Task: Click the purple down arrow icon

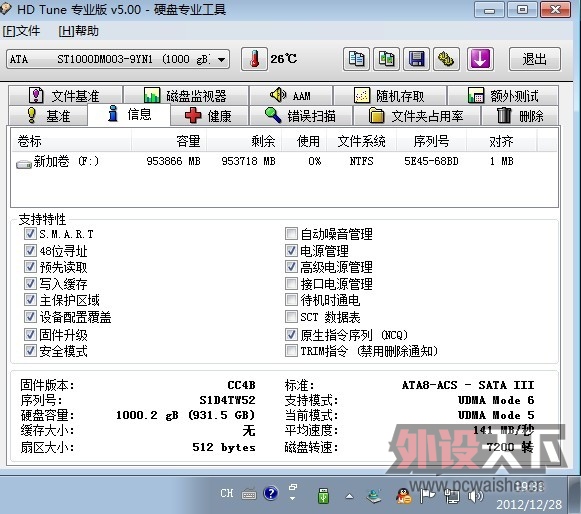Action: [x=480, y=59]
